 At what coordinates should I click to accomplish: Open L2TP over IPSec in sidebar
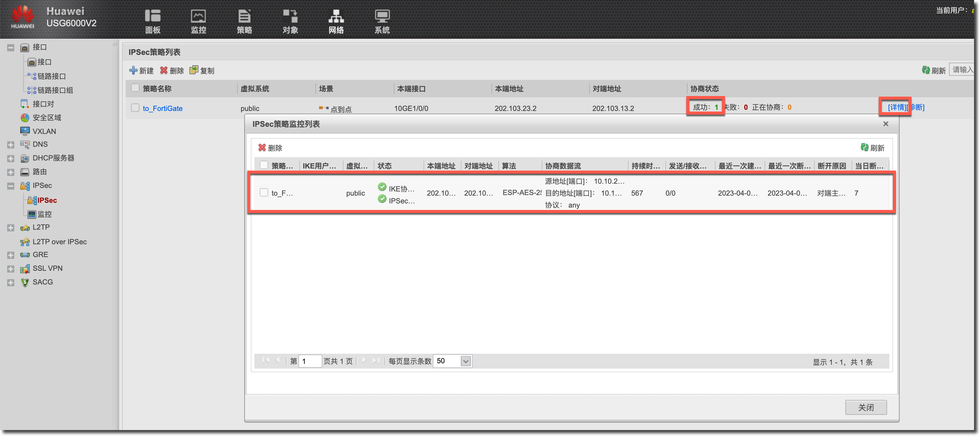[x=59, y=242]
